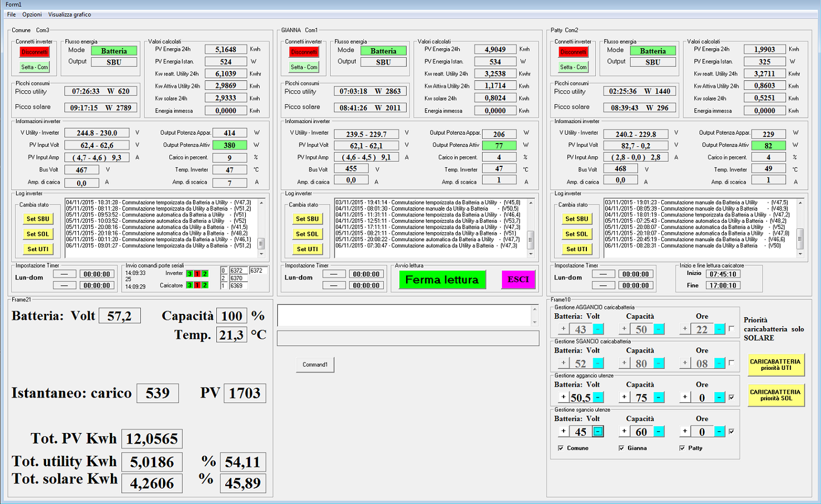821x504 pixels.
Task: Click Setta - Com in the GIANNA panel
Action: (304, 67)
